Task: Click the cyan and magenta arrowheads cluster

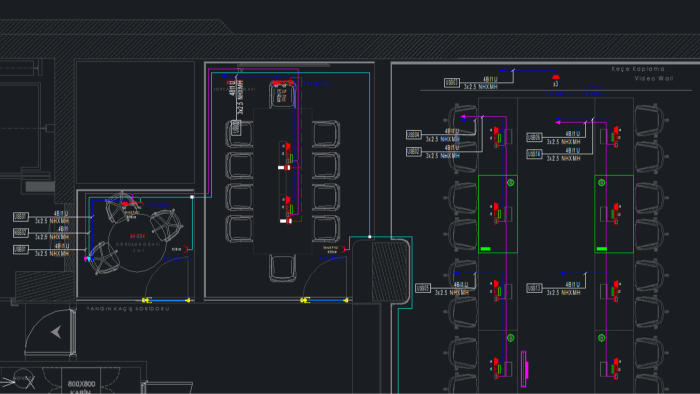Action: coord(88,259)
